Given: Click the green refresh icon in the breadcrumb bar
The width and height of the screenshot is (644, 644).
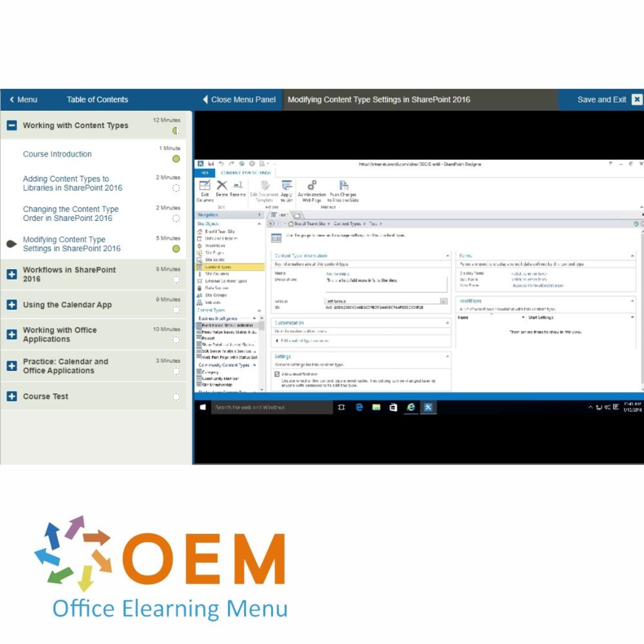Looking at the screenshot, I should 636,223.
